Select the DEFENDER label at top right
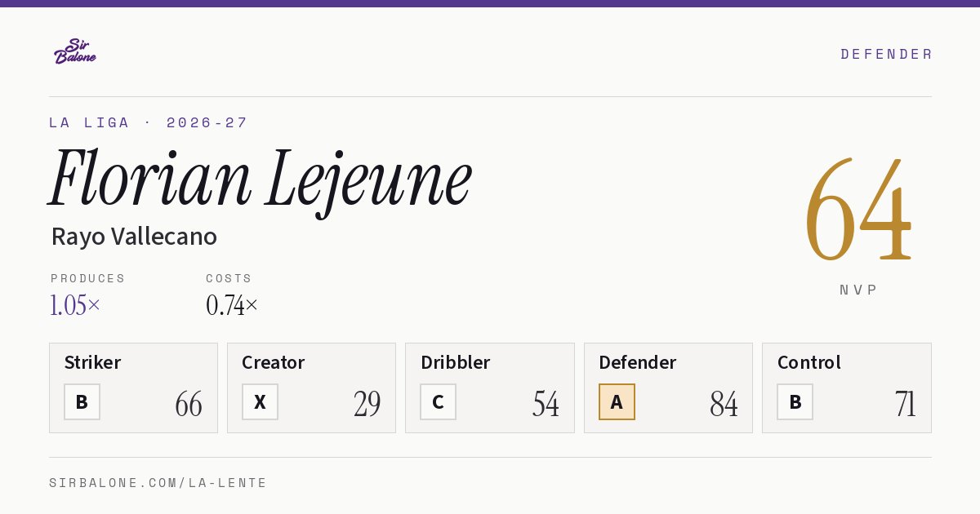The height and width of the screenshot is (514, 980). 886,54
